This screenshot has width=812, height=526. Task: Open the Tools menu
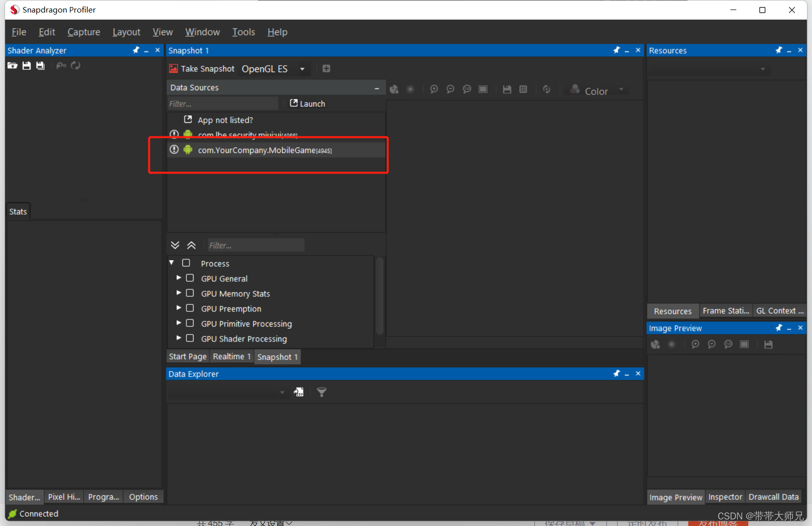point(243,32)
